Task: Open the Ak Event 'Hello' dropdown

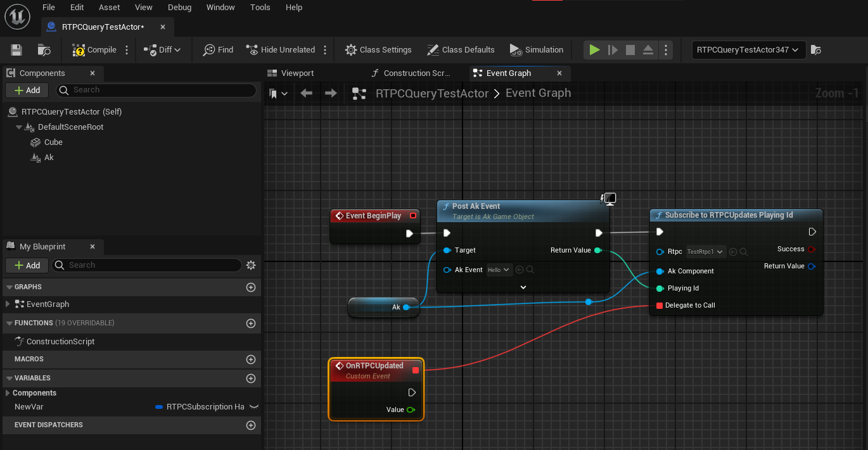Action: [x=499, y=270]
